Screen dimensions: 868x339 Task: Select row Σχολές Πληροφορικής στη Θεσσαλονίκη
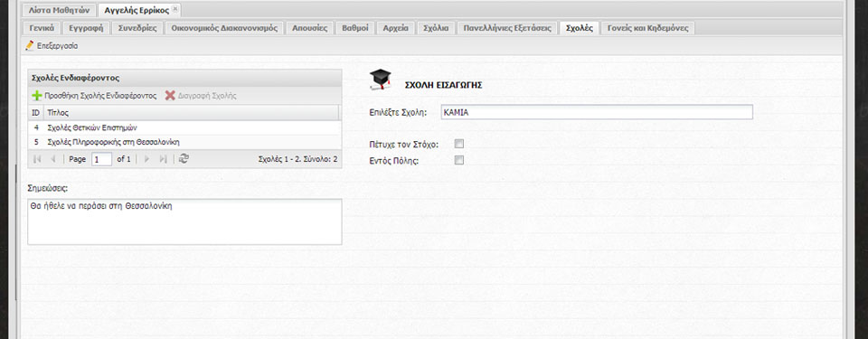[184, 142]
